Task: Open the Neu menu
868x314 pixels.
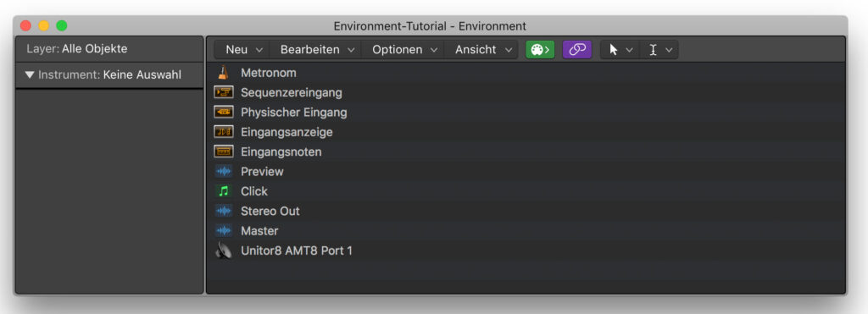Action: 243,50
